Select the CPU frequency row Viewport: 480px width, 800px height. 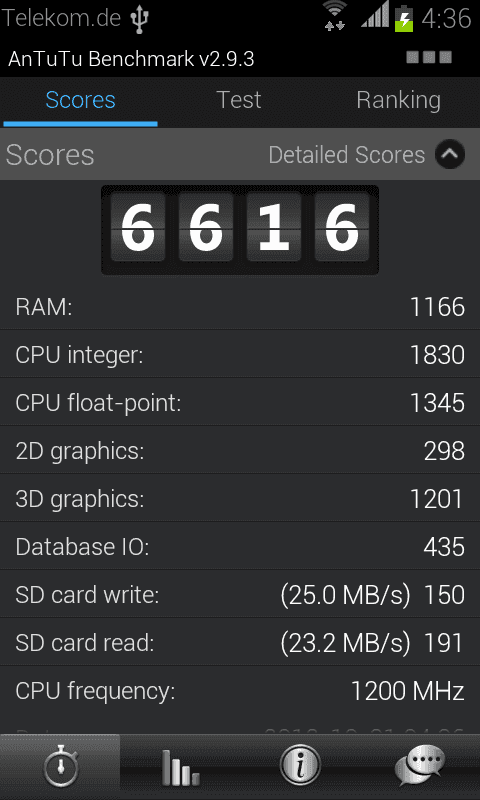pyautogui.click(x=240, y=690)
